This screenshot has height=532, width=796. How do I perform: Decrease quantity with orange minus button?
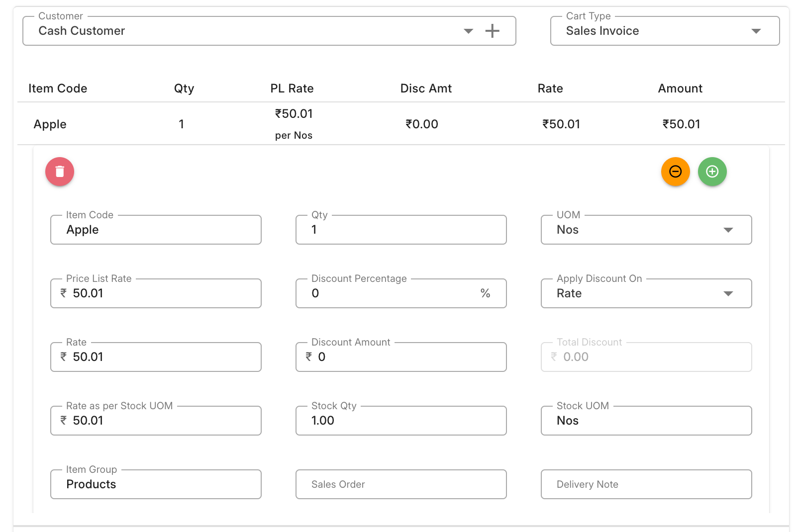[x=675, y=172]
